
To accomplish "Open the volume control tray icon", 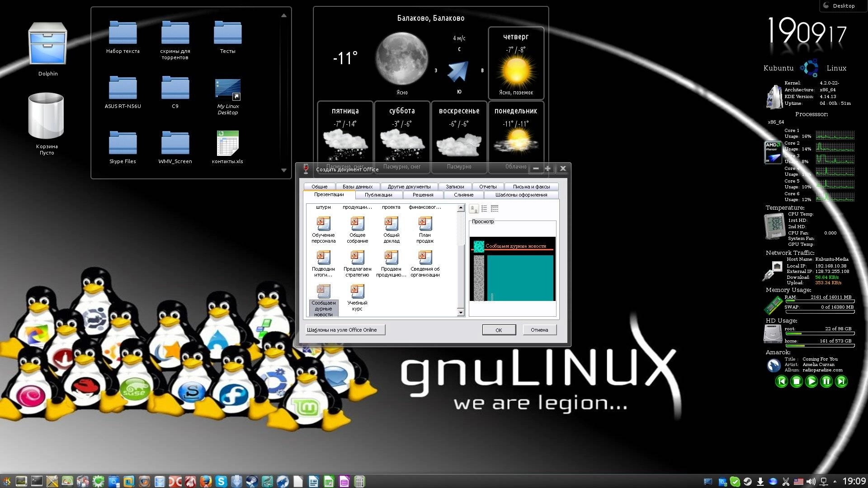I will 811,482.
